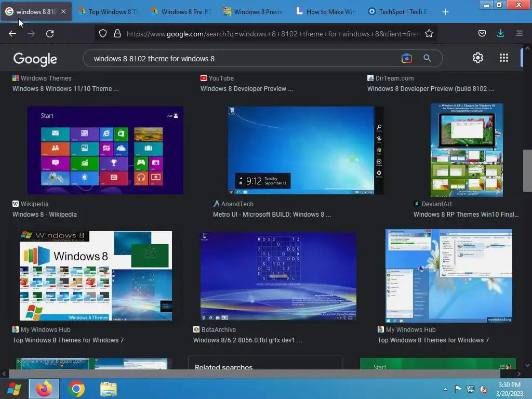Open the daisy desktop windows thumbnail
The height and width of the screenshot is (399, 532).
(x=449, y=276)
